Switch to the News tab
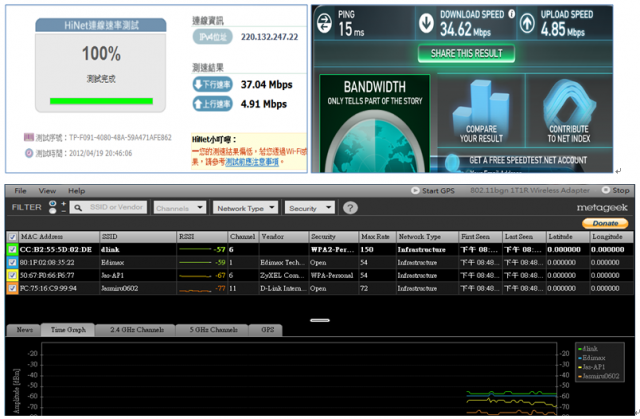This screenshot has width=640, height=419. [24, 330]
